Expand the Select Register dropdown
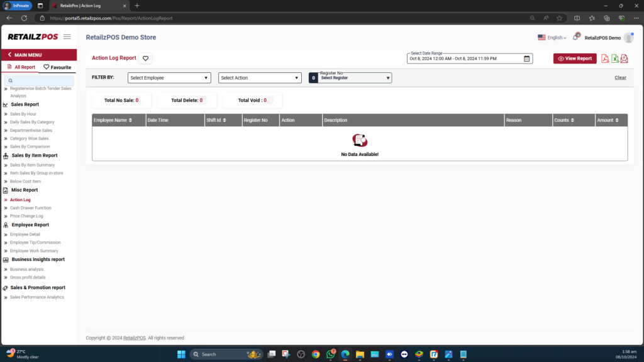 [x=353, y=77]
